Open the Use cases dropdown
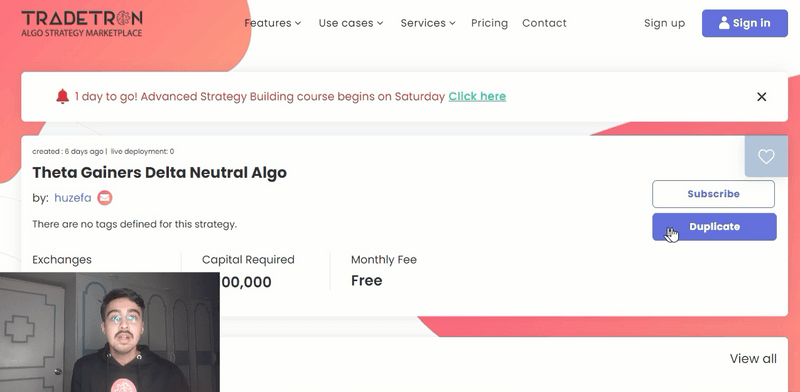This screenshot has height=392, width=800. pyautogui.click(x=351, y=23)
